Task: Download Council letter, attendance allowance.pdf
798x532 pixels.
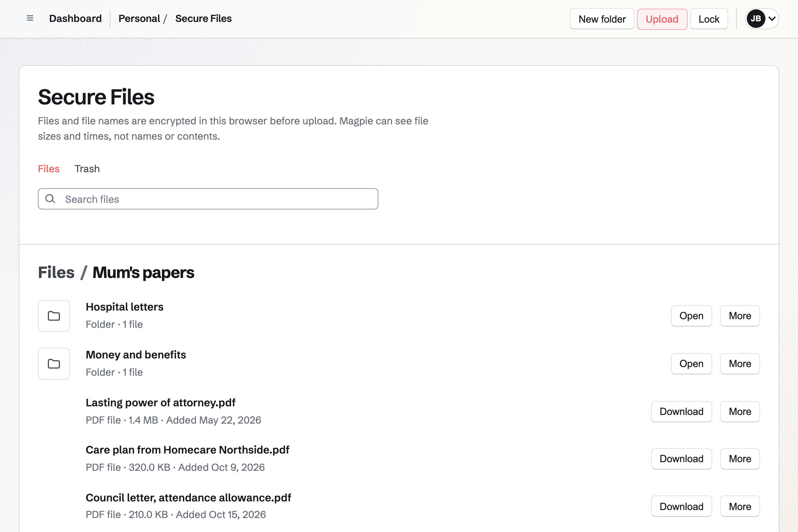Action: pyautogui.click(x=681, y=506)
